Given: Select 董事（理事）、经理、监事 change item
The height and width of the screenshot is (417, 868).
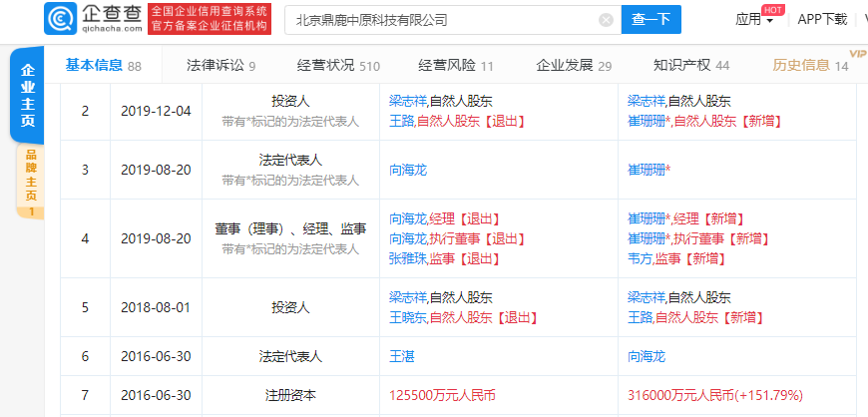Looking at the screenshot, I should pos(290,228).
